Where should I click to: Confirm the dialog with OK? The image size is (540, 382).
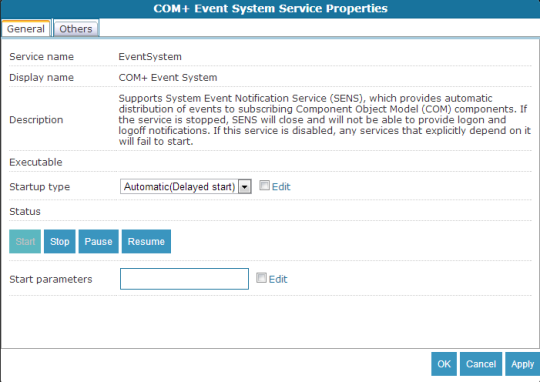click(x=444, y=364)
